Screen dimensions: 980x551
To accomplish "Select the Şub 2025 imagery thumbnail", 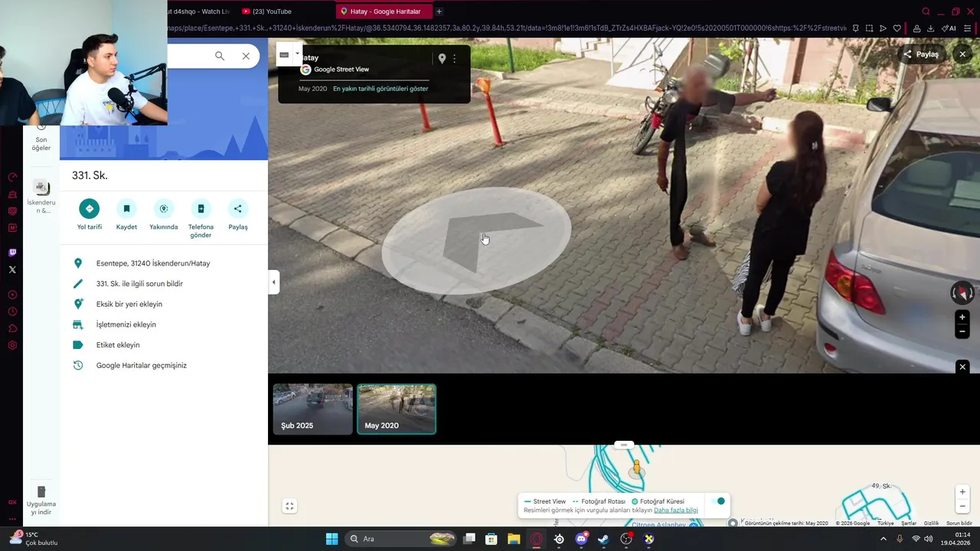I will click(x=313, y=409).
